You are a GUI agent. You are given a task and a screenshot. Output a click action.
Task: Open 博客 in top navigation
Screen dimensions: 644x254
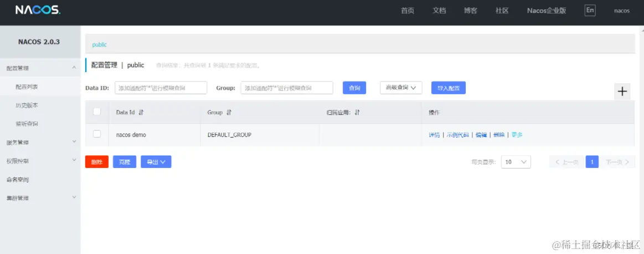(x=471, y=11)
